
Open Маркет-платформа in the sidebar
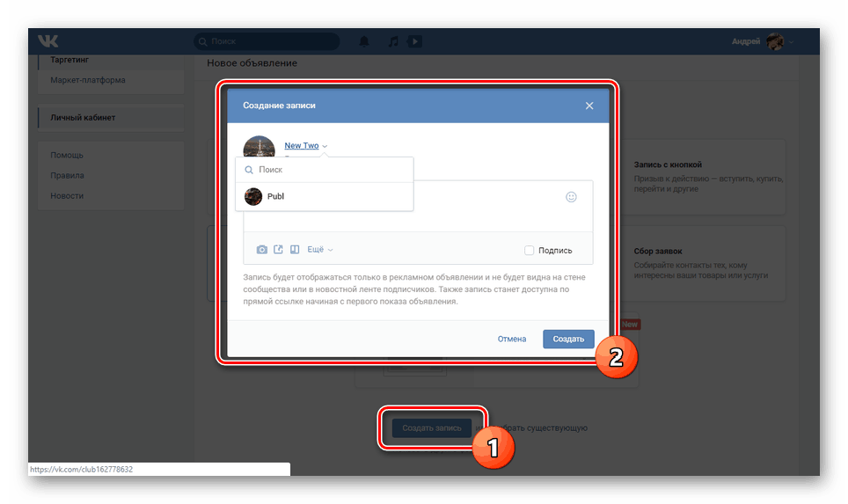[88, 80]
